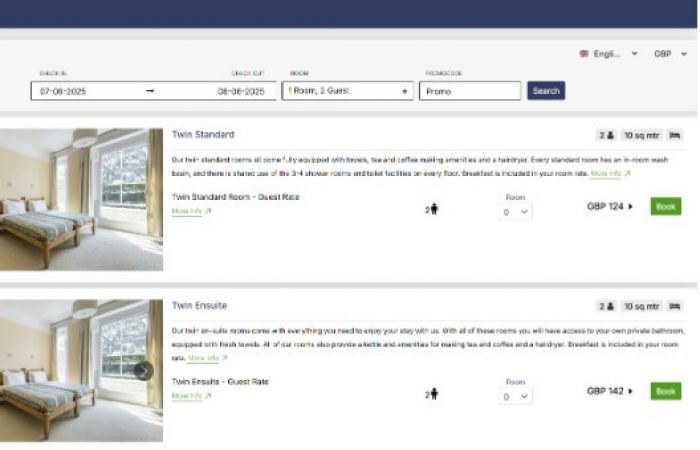
Task: Book the Twin Standard room
Action: (x=665, y=207)
